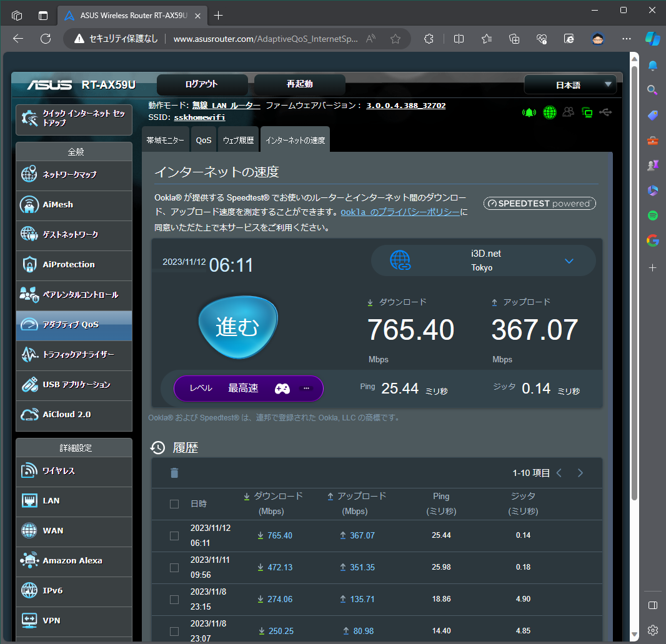The width and height of the screenshot is (666, 644).
Task: Open the Copilot sidebar icon
Action: 653,39
